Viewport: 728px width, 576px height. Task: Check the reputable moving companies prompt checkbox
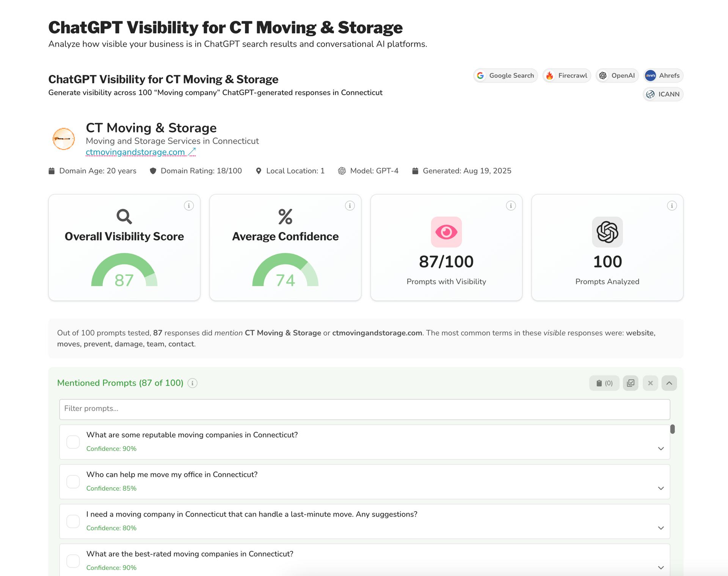pyautogui.click(x=73, y=442)
